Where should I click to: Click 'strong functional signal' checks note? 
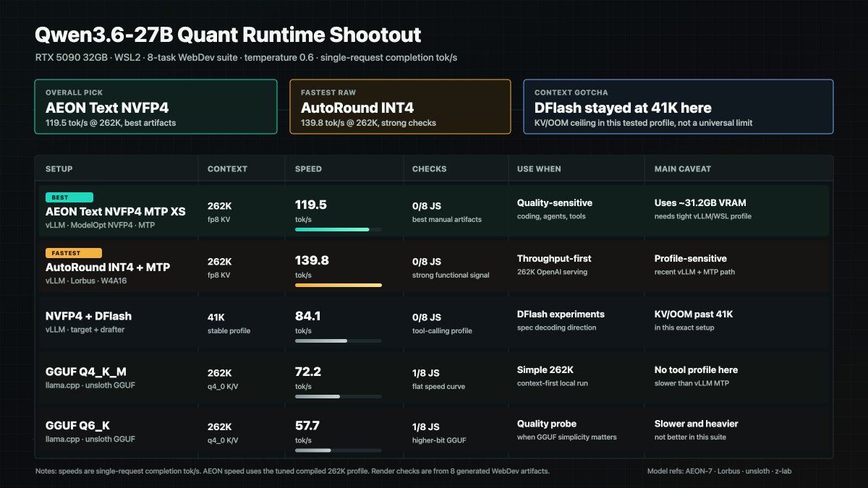click(x=451, y=275)
